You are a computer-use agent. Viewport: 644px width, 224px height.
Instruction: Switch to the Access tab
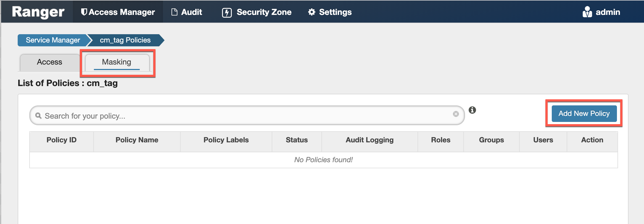tap(49, 62)
